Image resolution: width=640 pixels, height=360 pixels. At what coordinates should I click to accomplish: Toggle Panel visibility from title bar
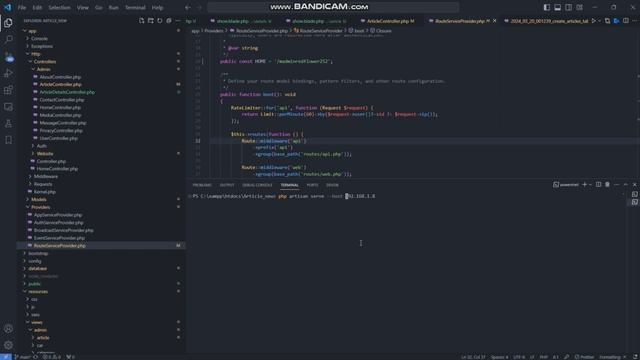(558, 7)
